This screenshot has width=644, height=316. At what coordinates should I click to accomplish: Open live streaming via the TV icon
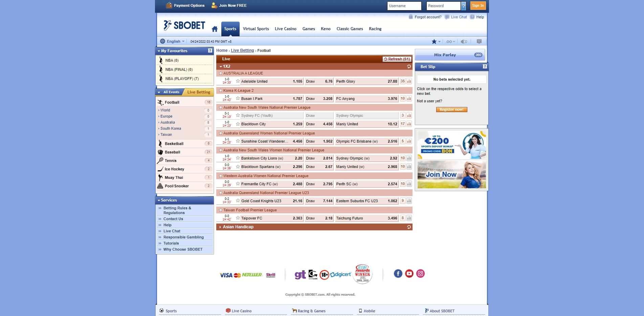479,41
